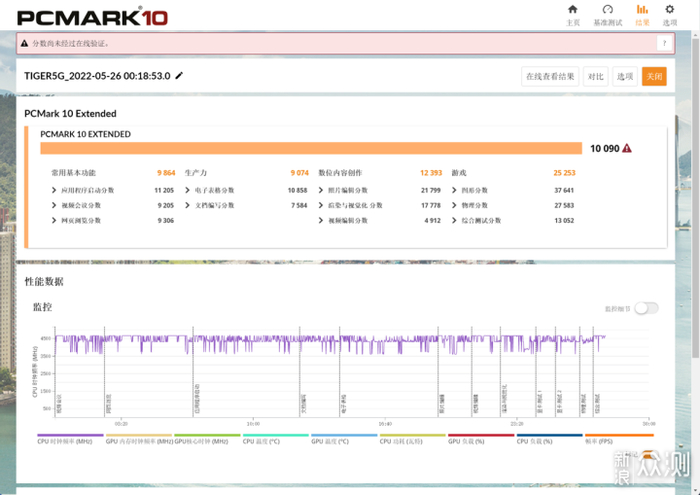
Task: Click the 10:00 time tick label
Action: pyautogui.click(x=253, y=424)
